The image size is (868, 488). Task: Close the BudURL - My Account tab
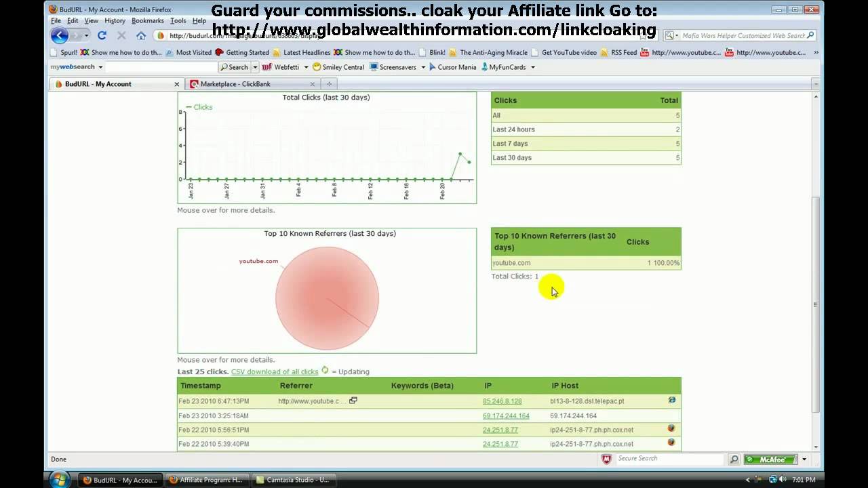click(x=177, y=84)
